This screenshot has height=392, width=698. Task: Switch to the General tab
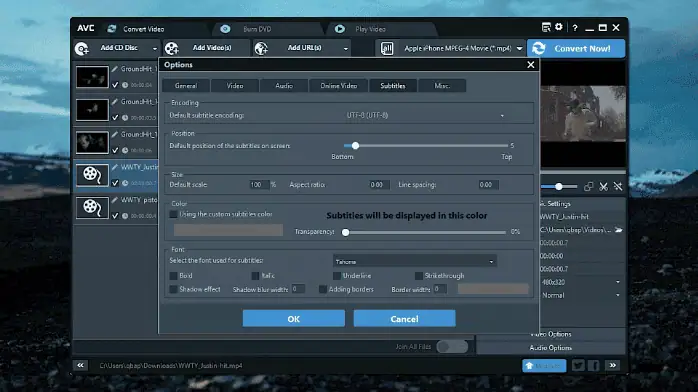[x=186, y=86]
